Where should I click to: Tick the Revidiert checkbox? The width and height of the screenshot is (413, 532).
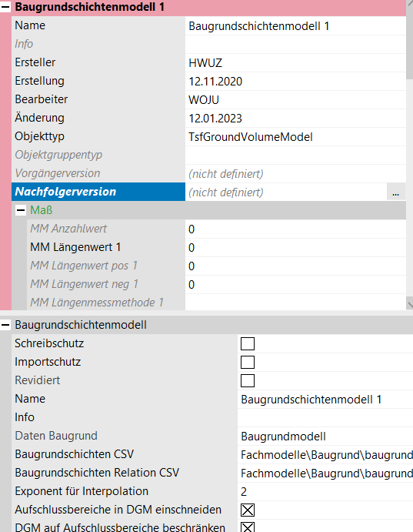[248, 380]
